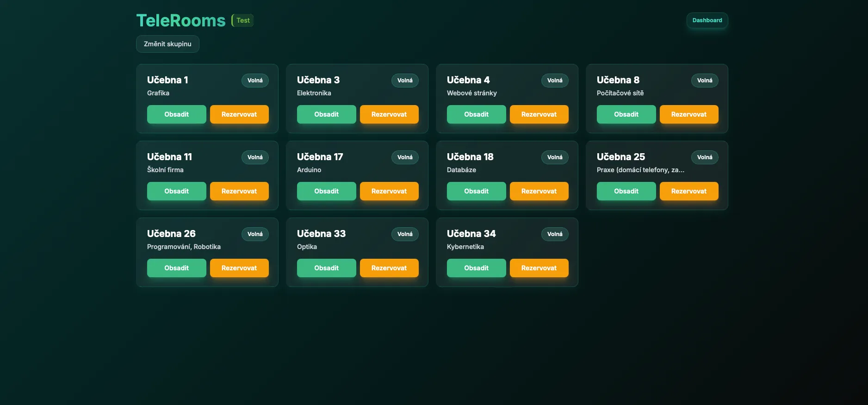
Task: Reserve Učebna 34 Kybernetika room
Action: 539,268
